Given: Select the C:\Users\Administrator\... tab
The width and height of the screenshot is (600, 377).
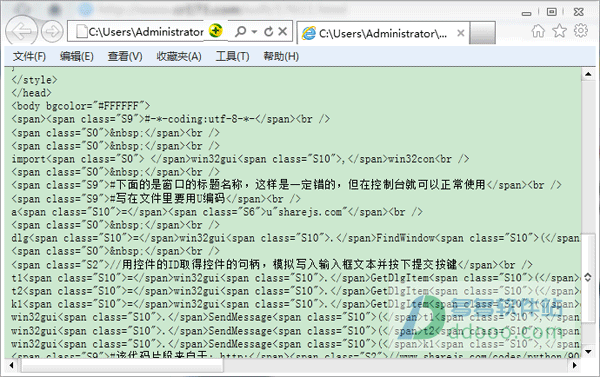Looking at the screenshot, I should click(383, 34).
